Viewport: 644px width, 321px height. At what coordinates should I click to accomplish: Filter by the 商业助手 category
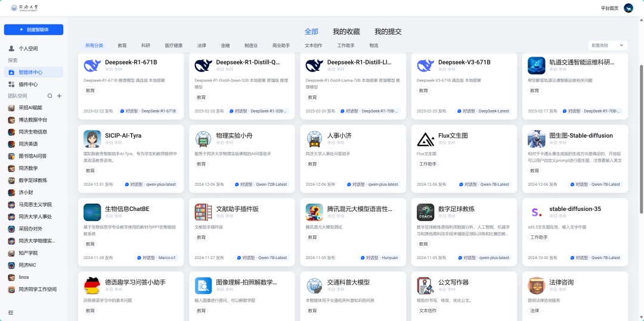(281, 45)
